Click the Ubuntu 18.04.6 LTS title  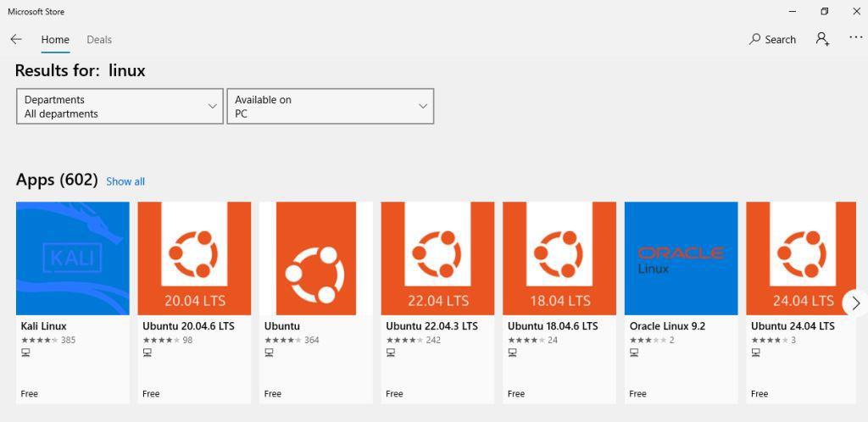click(x=553, y=326)
